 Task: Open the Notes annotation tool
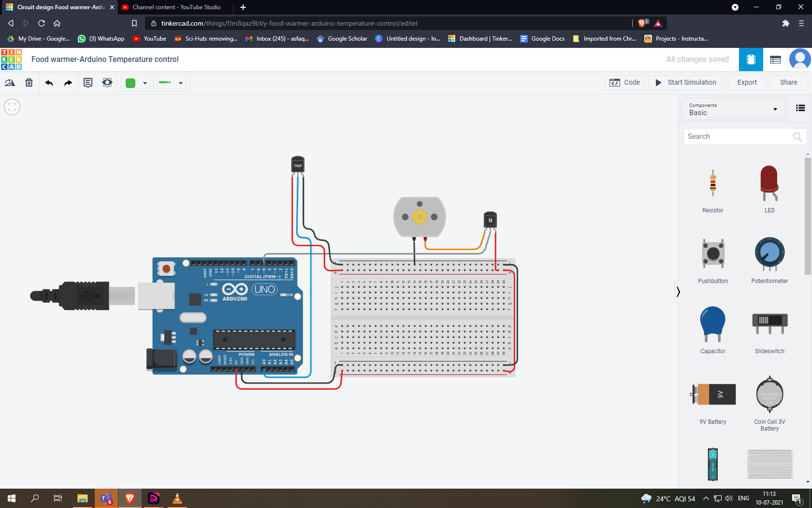87,82
